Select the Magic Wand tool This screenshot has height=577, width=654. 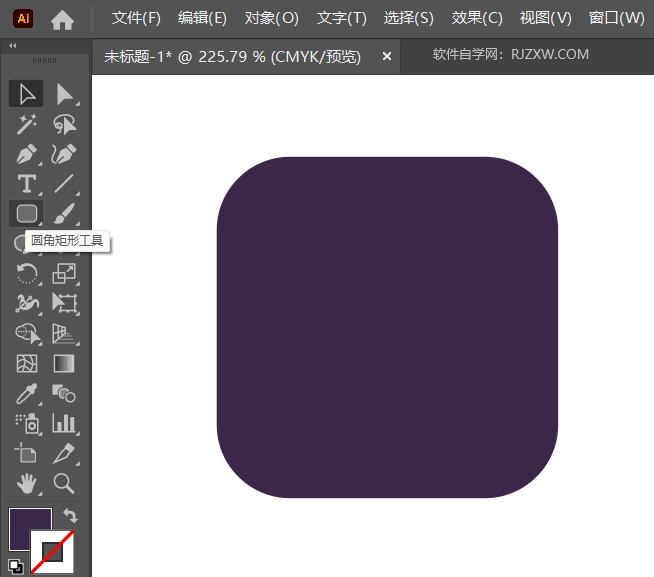click(x=26, y=124)
